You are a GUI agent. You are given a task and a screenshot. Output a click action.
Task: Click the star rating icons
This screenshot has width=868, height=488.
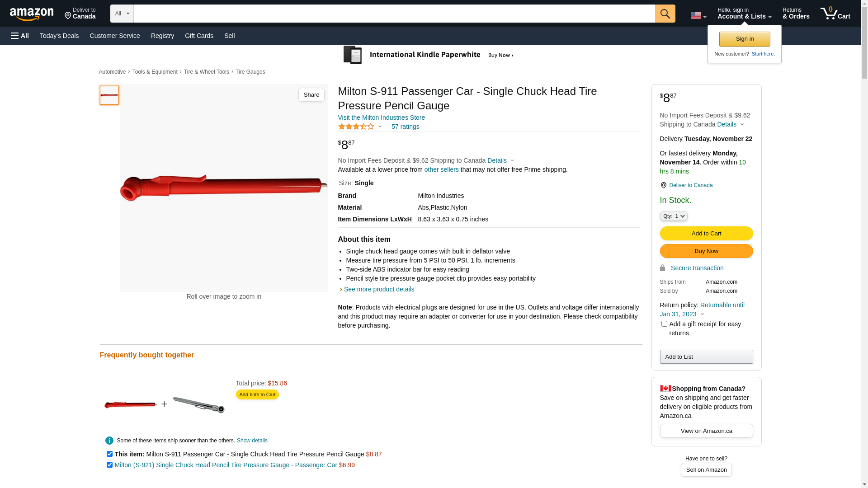pyautogui.click(x=356, y=127)
